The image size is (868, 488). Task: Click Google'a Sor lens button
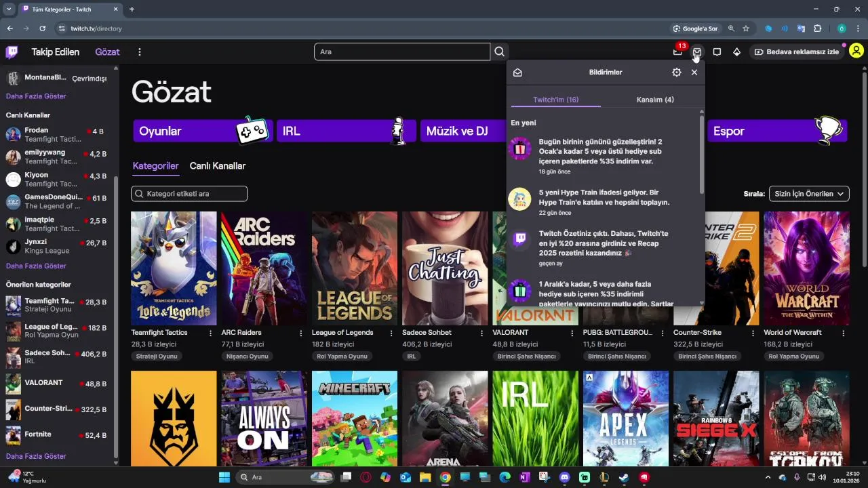point(695,28)
